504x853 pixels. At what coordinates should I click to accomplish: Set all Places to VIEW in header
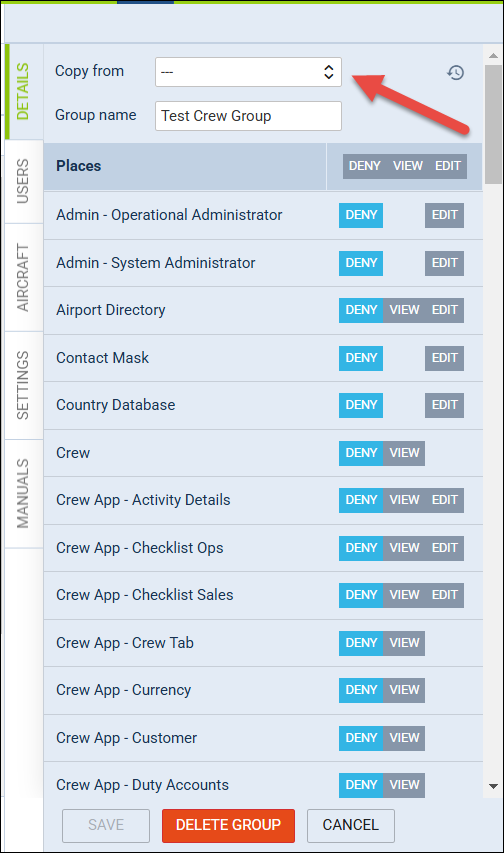click(408, 166)
